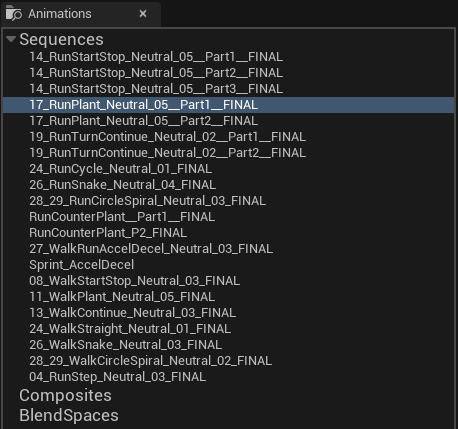Select the Sequences heading
Screen dimensions: 458x429
click(x=61, y=39)
